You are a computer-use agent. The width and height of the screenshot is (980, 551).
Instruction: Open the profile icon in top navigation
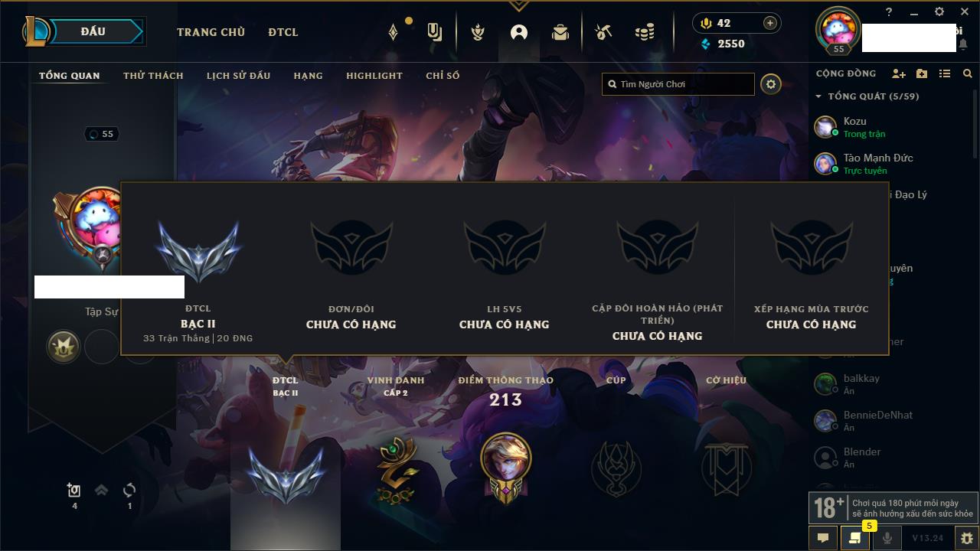point(519,32)
